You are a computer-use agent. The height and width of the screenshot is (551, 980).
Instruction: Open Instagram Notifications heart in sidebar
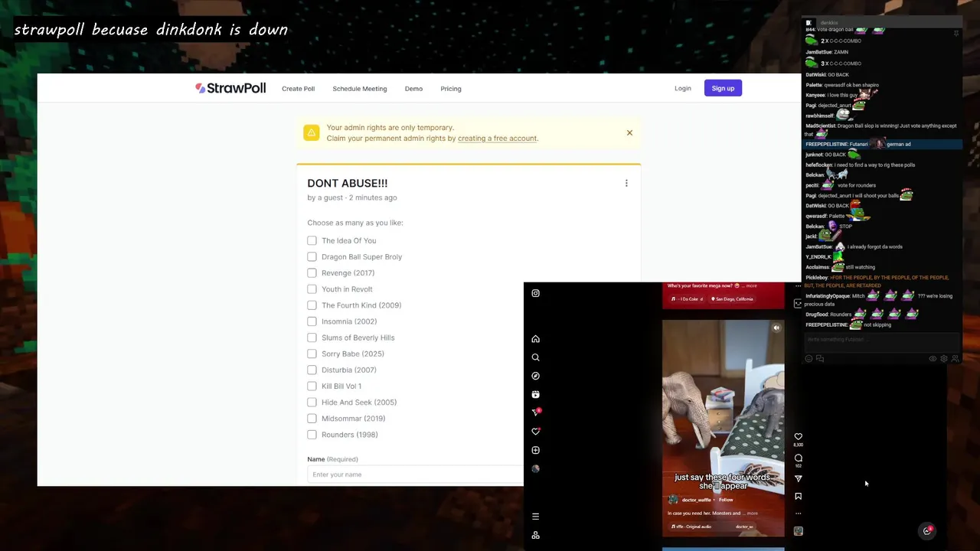(536, 432)
